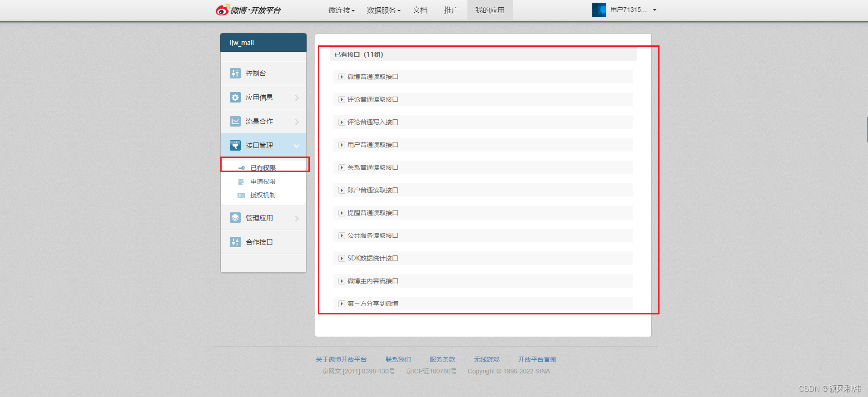Click the 管理应用 layers icon

(x=235, y=218)
